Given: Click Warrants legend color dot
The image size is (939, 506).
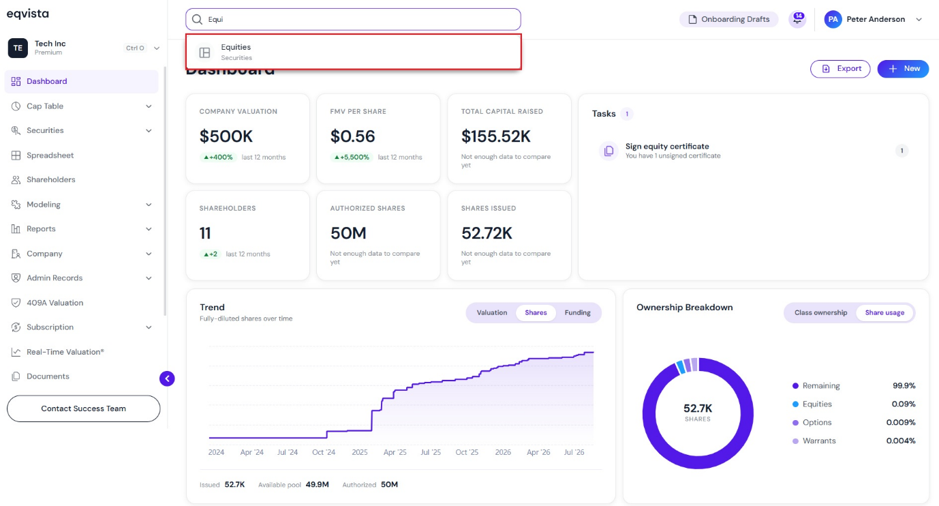Looking at the screenshot, I should point(795,441).
